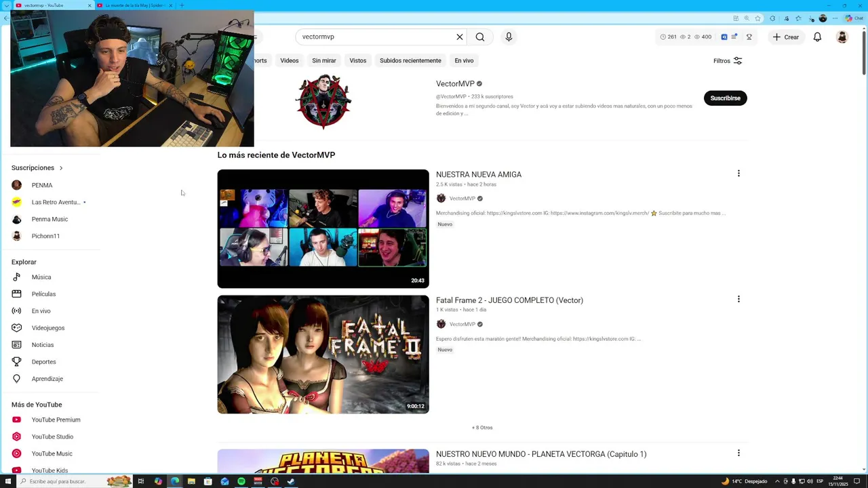868x488 pixels.
Task: Click the taskbar search box
Action: [x=75, y=481]
